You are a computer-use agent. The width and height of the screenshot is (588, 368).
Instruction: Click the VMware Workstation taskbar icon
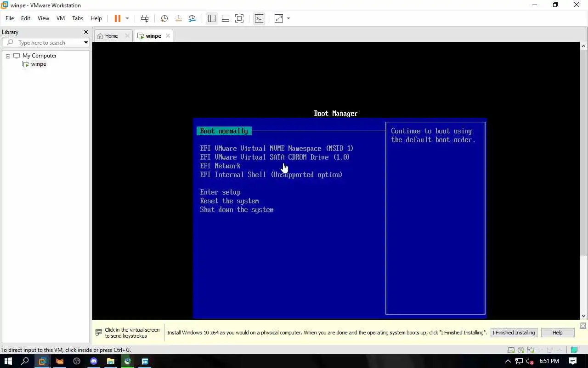42,361
